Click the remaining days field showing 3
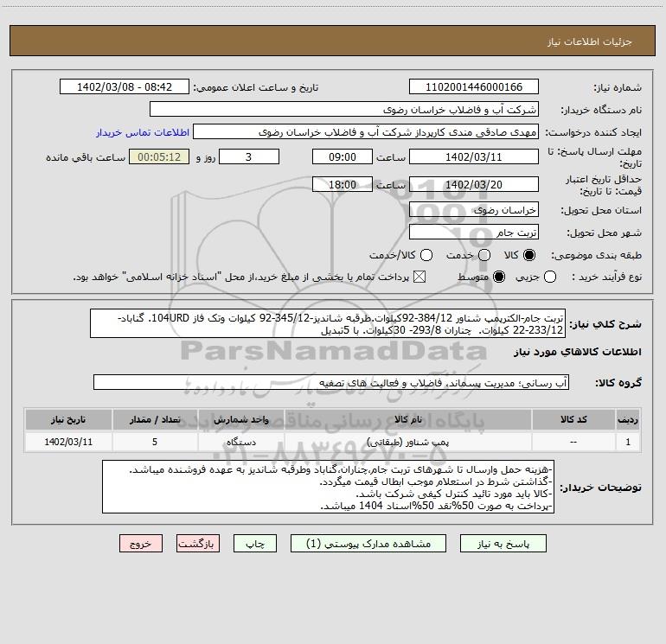Image resolution: width=666 pixels, height=644 pixels. (249, 156)
